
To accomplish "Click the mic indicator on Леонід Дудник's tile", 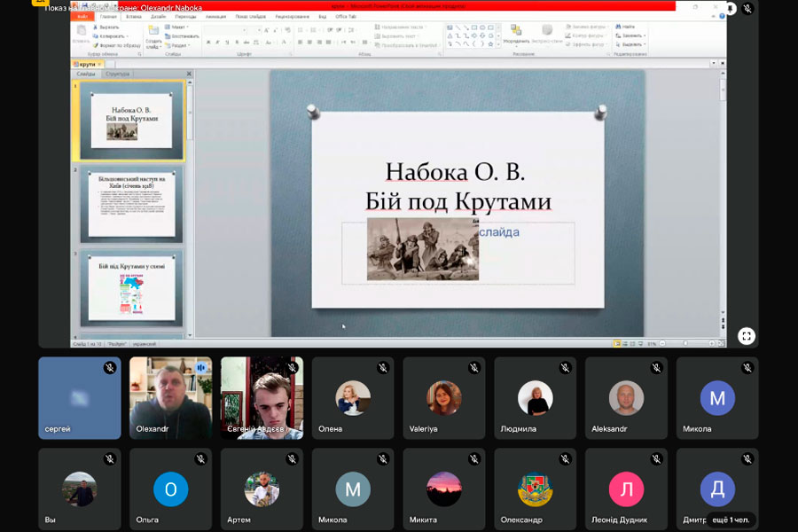I will click(x=657, y=458).
